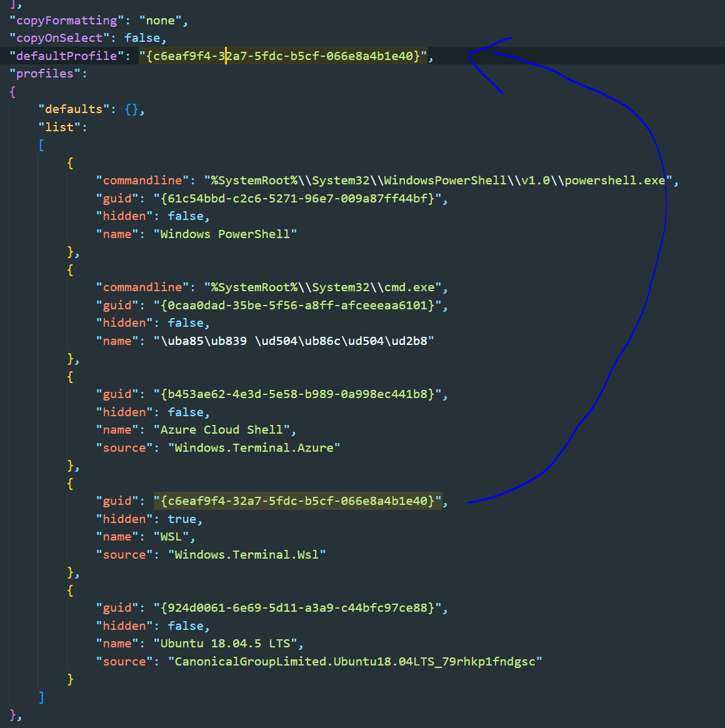The height and width of the screenshot is (728, 725).
Task: Click the "profiles" key
Action: tap(45, 73)
